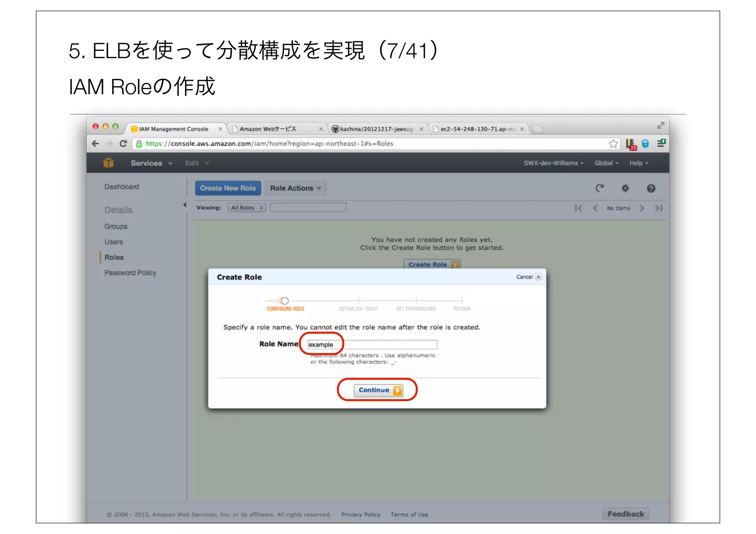
Task: Go to previous page of roles
Action: [x=595, y=208]
